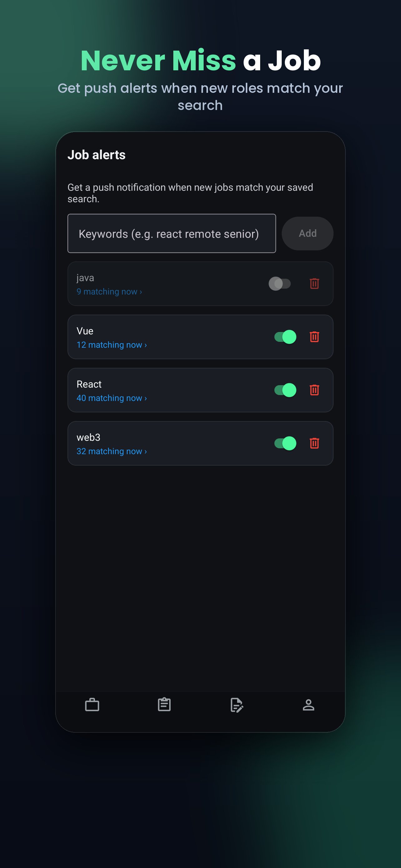
Task: Delete the Vue job alert
Action: click(x=314, y=337)
